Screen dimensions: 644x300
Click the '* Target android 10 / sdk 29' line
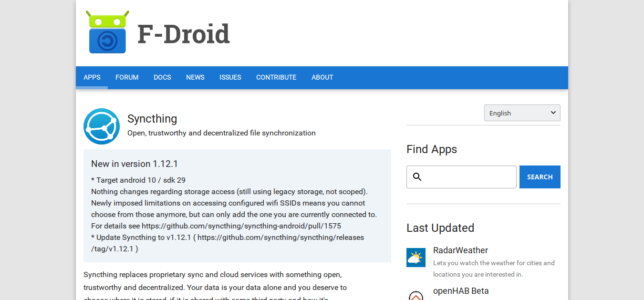(x=138, y=180)
